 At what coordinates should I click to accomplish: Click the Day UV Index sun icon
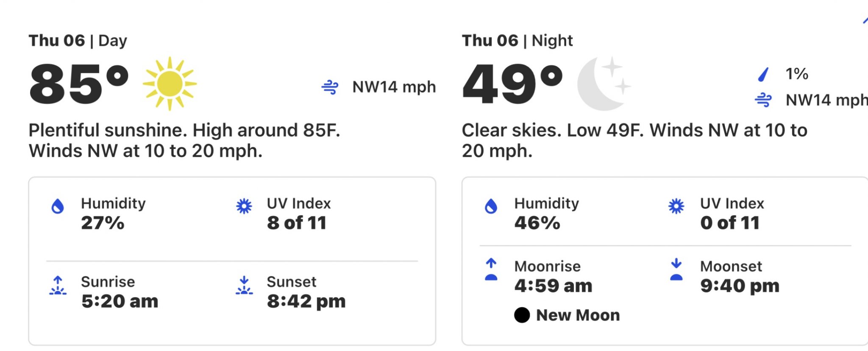click(244, 206)
